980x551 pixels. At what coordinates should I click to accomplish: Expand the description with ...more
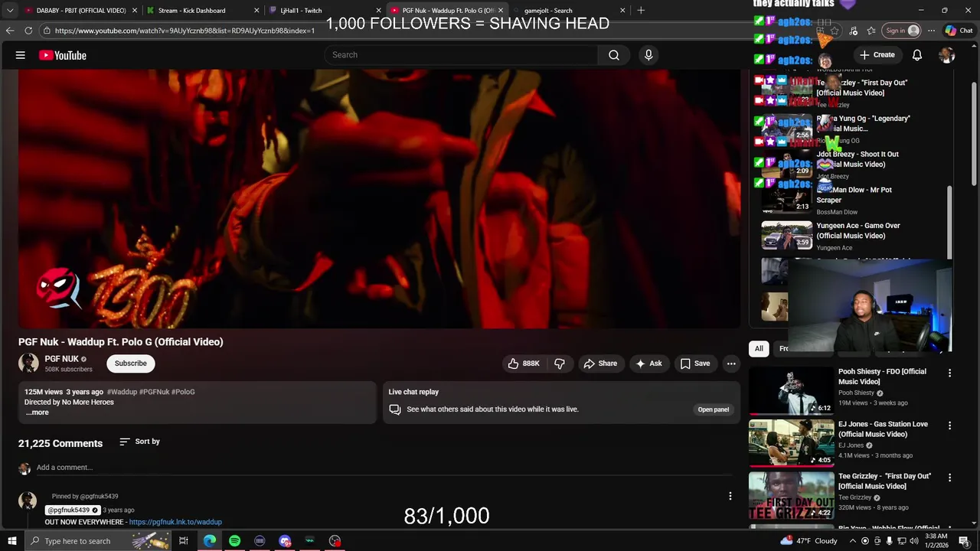[x=37, y=412]
